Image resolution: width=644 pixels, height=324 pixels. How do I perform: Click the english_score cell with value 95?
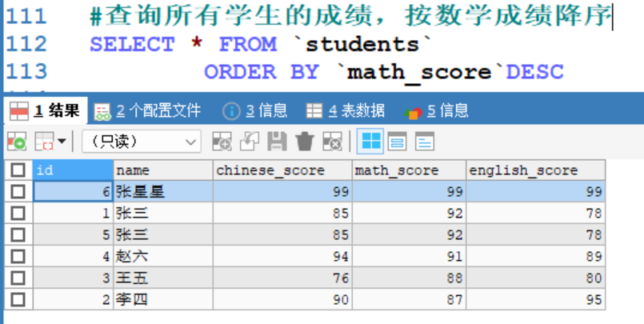click(x=535, y=300)
